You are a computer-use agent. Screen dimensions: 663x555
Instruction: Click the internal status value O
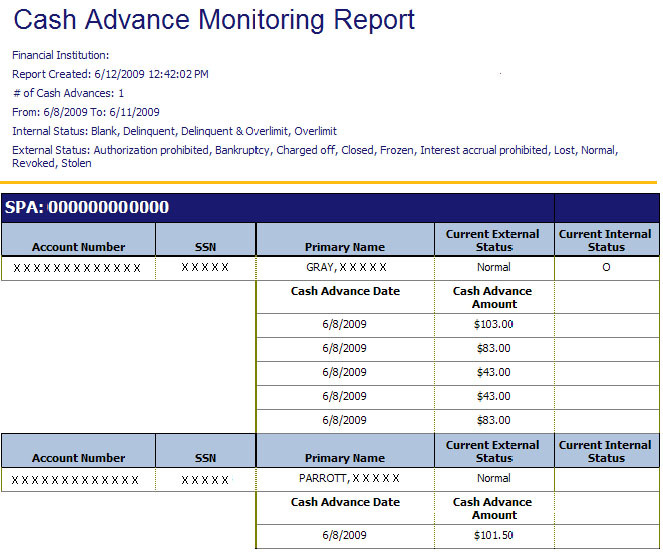(606, 268)
